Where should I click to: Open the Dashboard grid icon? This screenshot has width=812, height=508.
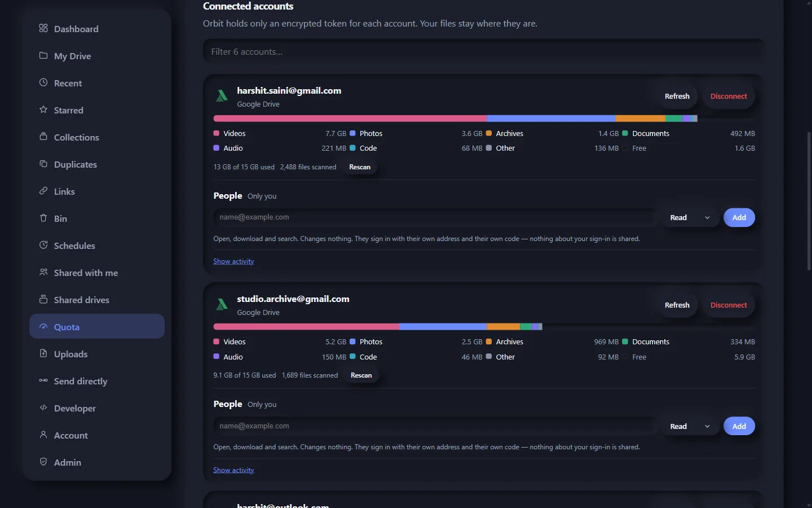point(43,28)
